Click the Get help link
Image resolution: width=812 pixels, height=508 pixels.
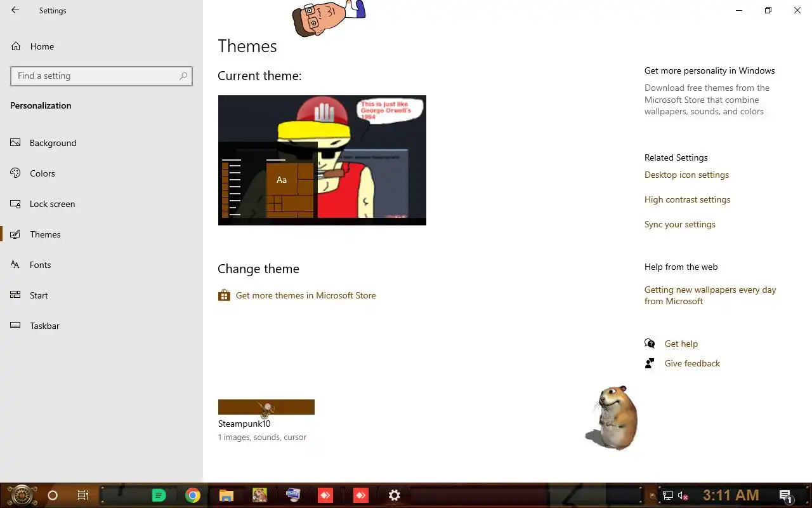coord(681,344)
